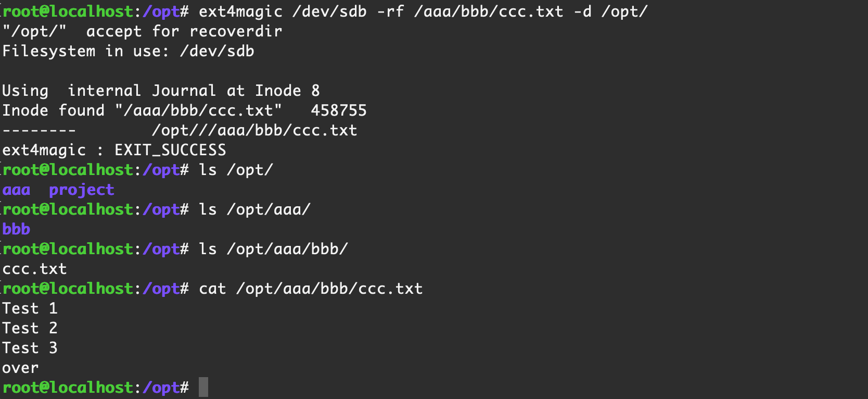Click the ccc.txt filename in ls output
868x399 pixels.
pos(34,269)
